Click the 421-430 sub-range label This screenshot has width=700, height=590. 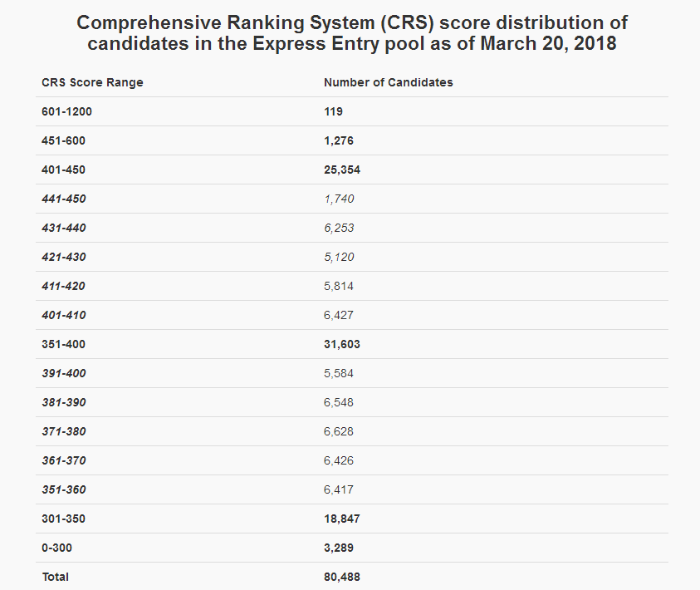[x=63, y=257]
